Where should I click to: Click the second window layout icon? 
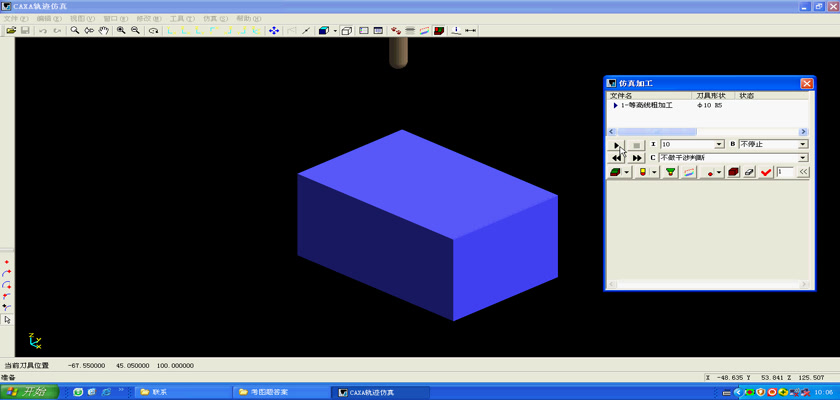[378, 31]
